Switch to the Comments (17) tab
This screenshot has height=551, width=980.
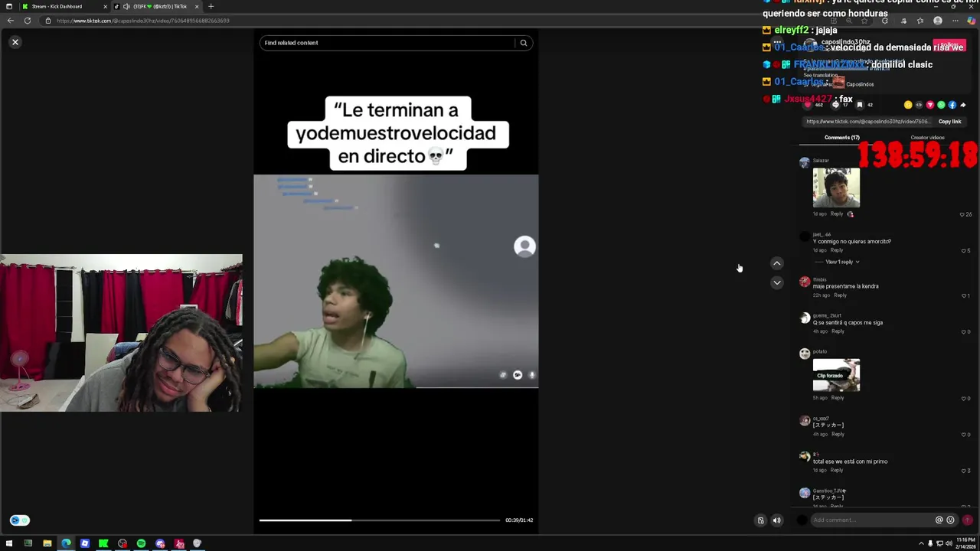841,138
